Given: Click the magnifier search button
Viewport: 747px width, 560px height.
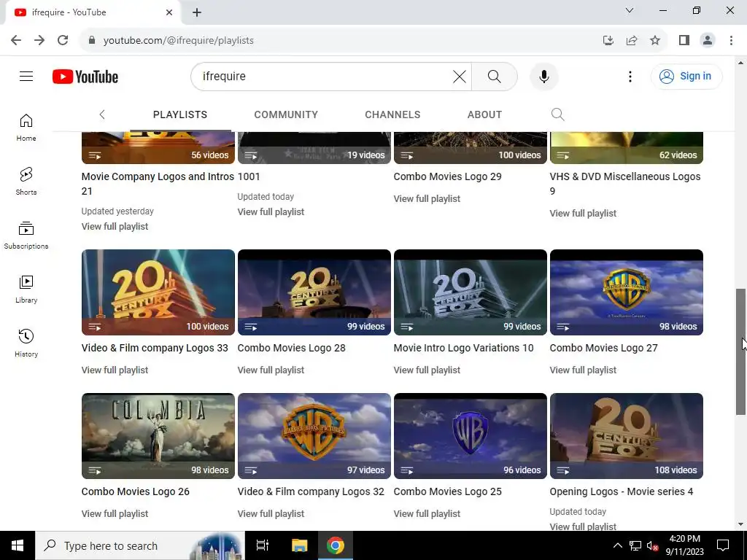Looking at the screenshot, I should 494,76.
